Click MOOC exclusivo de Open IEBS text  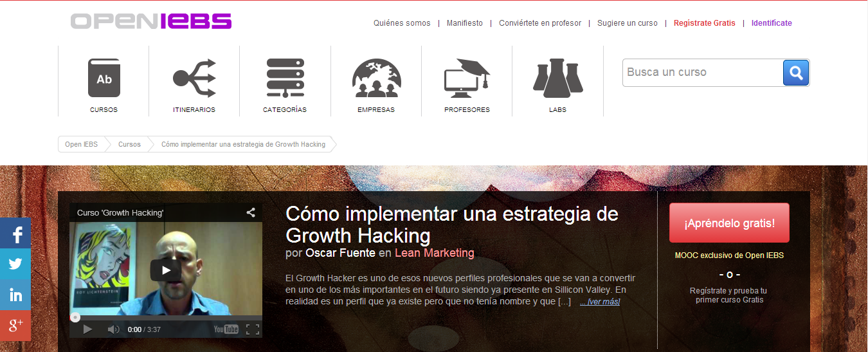(x=729, y=255)
